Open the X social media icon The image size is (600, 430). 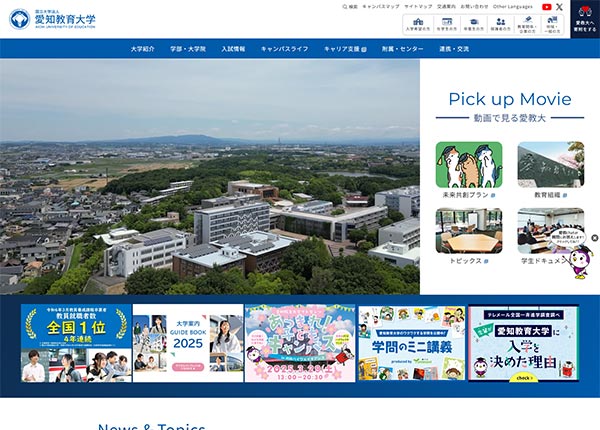pyautogui.click(x=559, y=7)
